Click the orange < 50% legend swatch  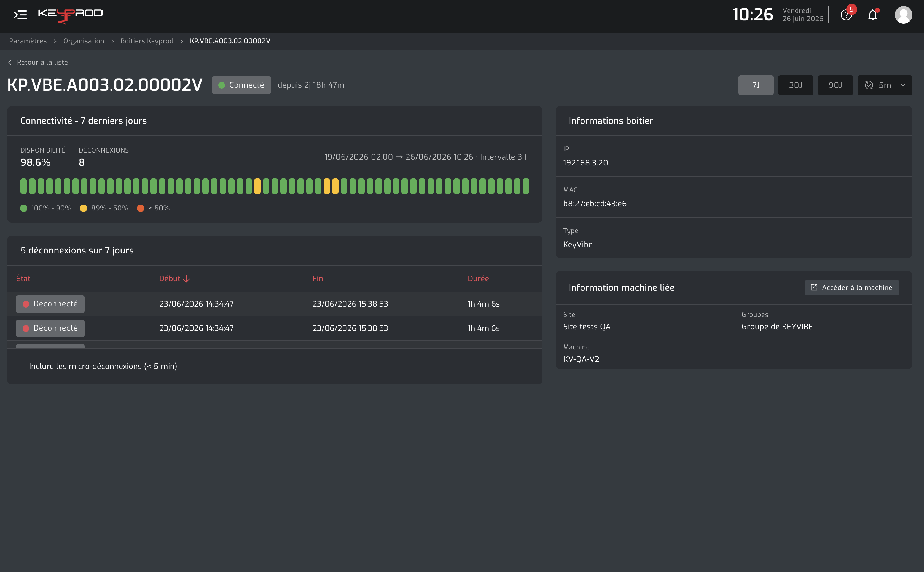[141, 208]
